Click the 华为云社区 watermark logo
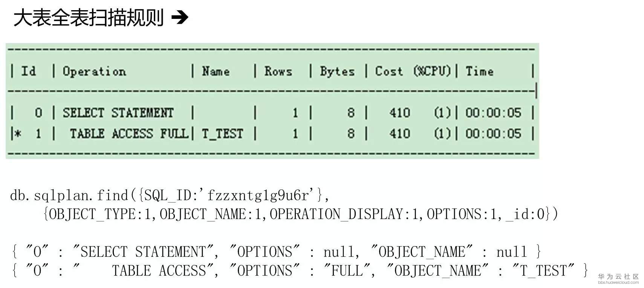 coord(618,276)
